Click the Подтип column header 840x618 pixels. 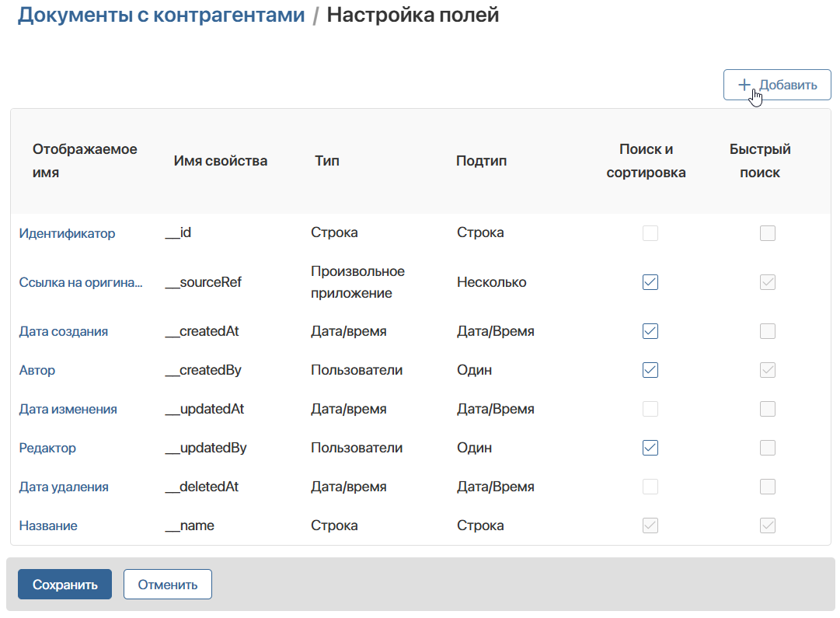pos(481,161)
